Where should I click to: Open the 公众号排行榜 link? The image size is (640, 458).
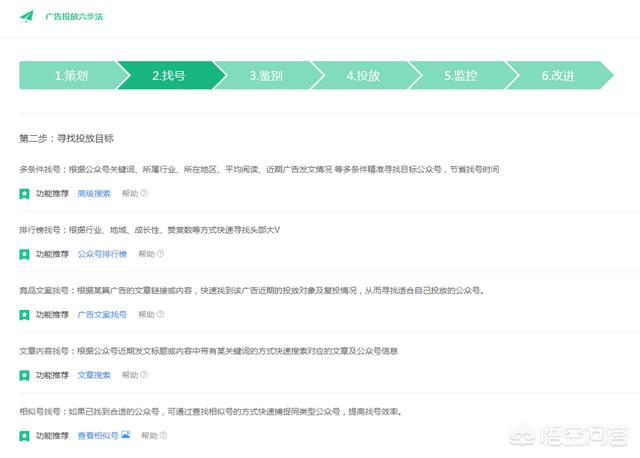(102, 254)
